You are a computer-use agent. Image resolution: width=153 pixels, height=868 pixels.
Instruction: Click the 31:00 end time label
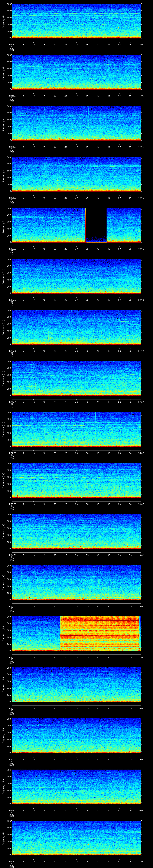(141, 861)
